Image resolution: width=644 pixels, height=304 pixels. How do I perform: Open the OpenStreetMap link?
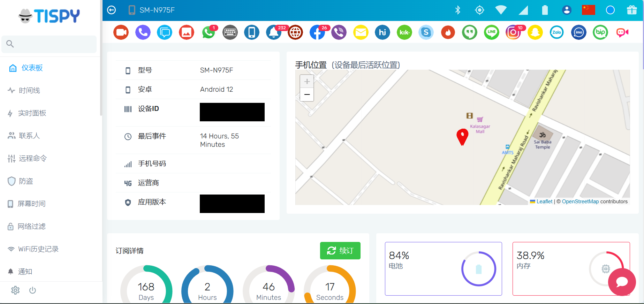click(x=580, y=202)
